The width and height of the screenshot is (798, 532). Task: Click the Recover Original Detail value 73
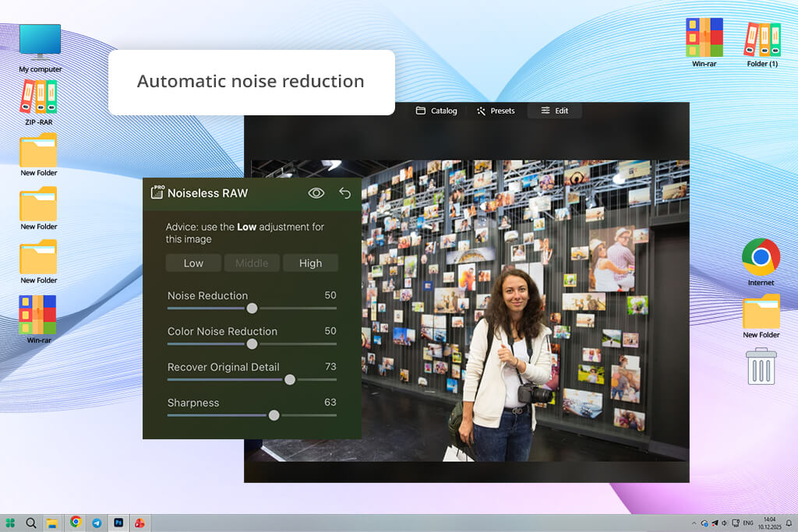tap(330, 366)
